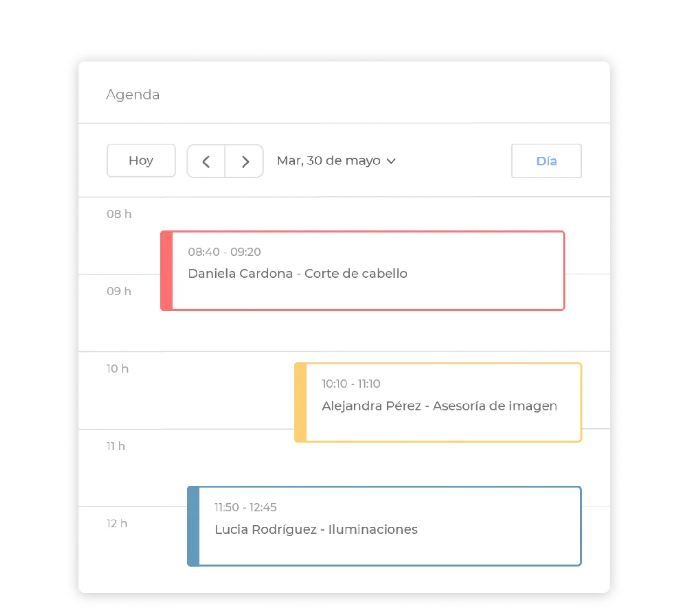Click the 10 h time slot label

(x=117, y=369)
